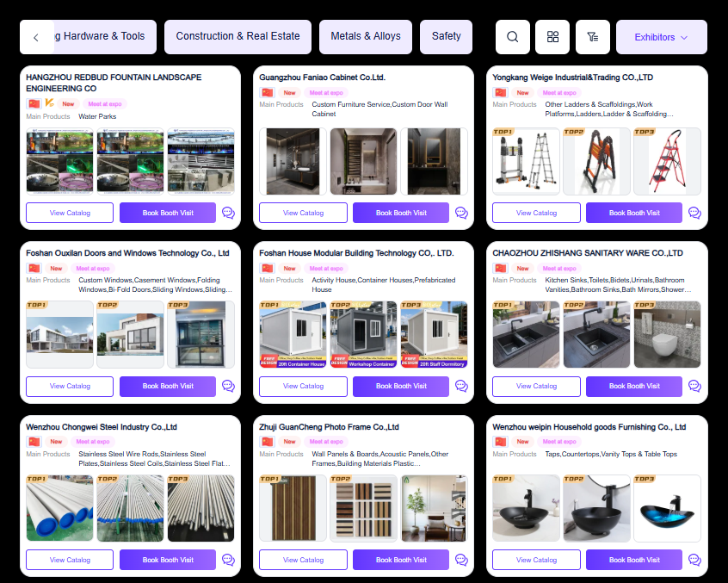View Catalog for Wenzhou Chongwei Steel
The height and width of the screenshot is (583, 728).
tap(70, 560)
